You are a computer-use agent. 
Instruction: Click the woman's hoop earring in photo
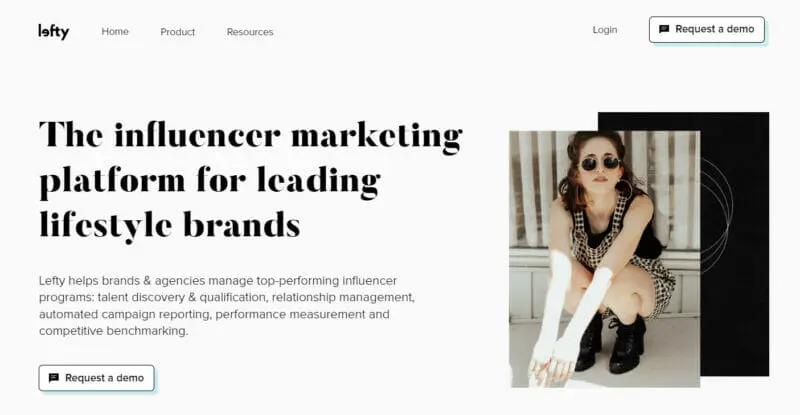point(625,188)
